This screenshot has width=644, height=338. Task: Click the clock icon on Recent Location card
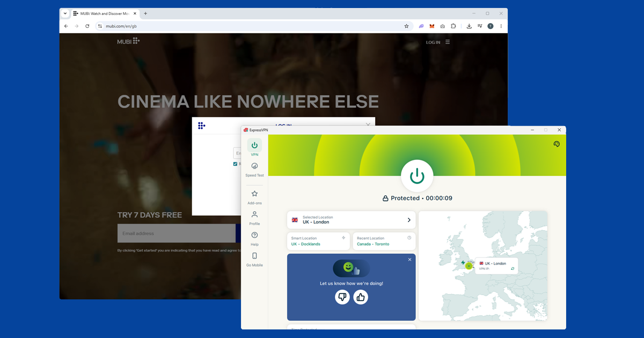point(409,238)
